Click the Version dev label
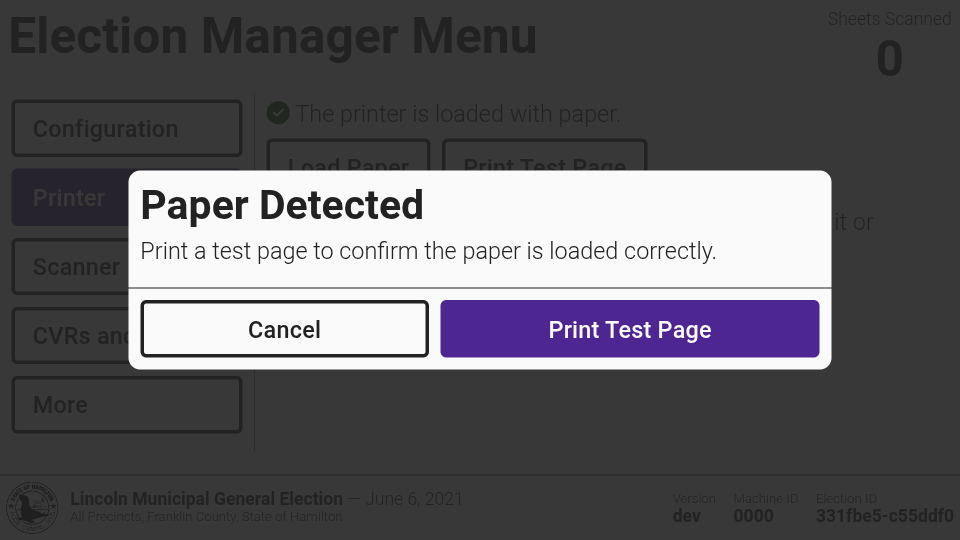Screen dimensions: 960x540 click(687, 516)
